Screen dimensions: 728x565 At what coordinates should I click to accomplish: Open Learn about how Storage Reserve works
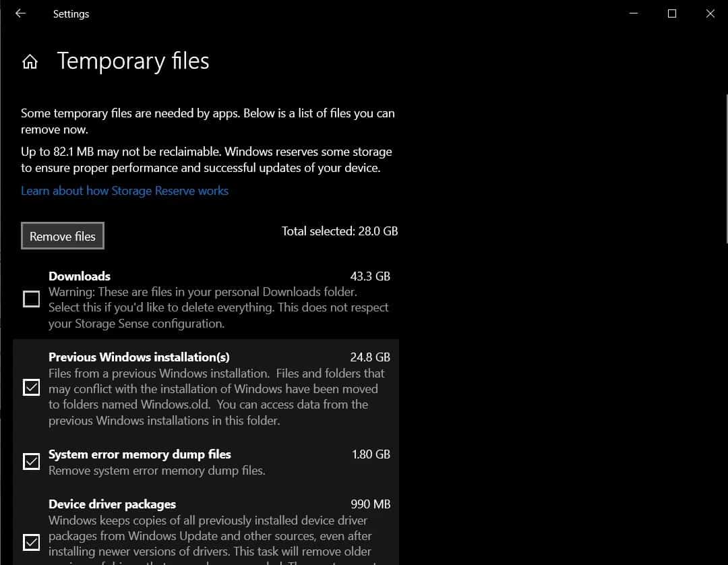pyautogui.click(x=125, y=191)
